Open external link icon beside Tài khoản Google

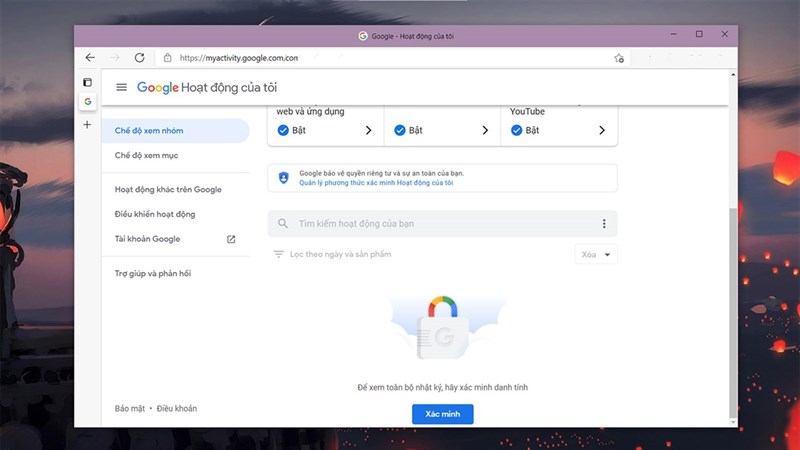[x=231, y=239]
